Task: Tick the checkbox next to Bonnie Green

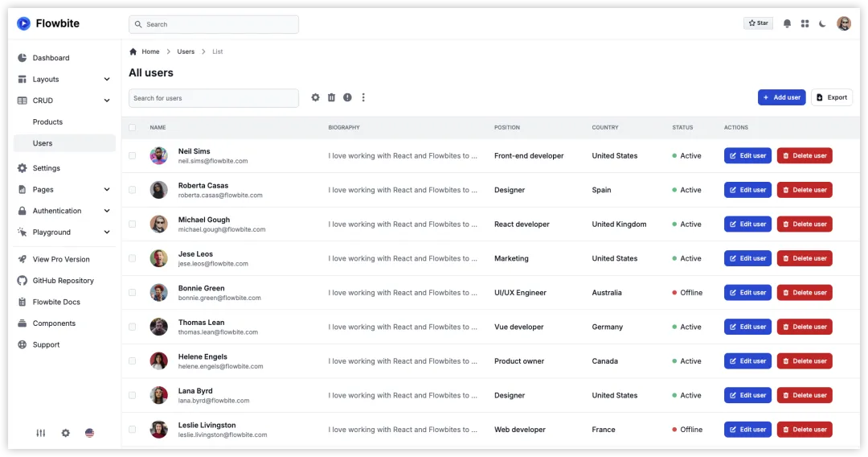Action: (x=133, y=293)
